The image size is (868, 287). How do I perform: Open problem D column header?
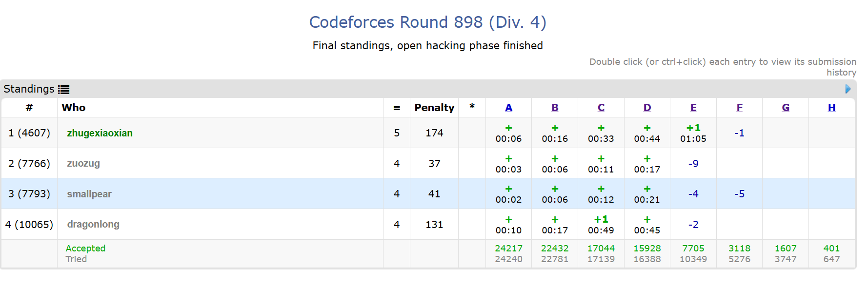point(647,108)
